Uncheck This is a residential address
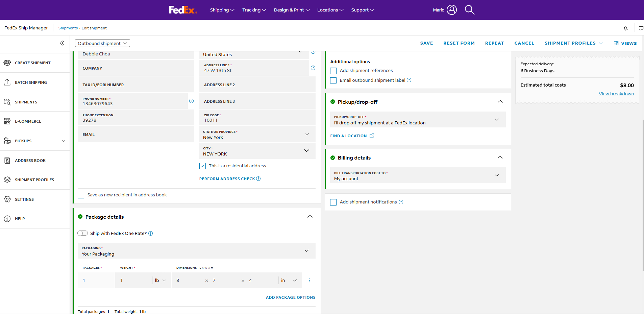The image size is (644, 314). coord(202,166)
